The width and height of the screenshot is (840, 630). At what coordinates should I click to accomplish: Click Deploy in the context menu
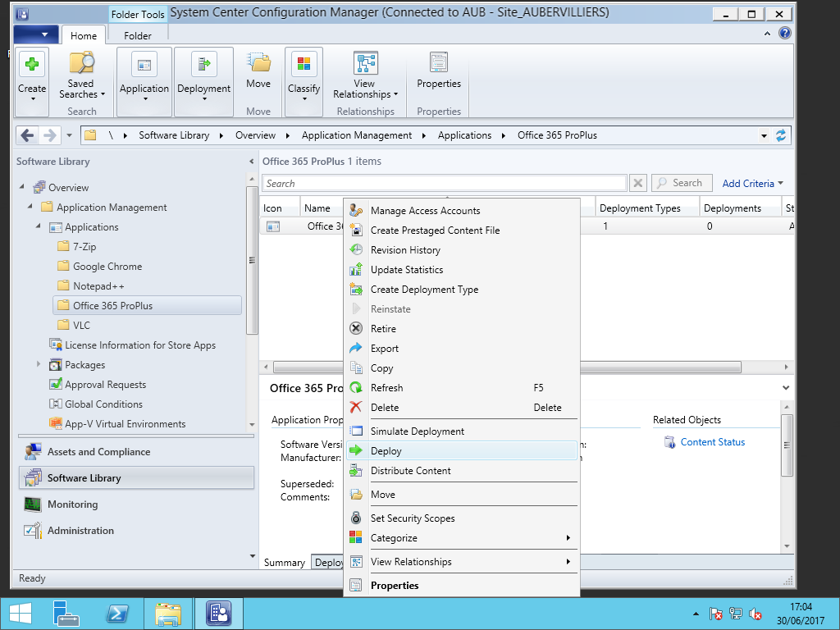(462, 451)
